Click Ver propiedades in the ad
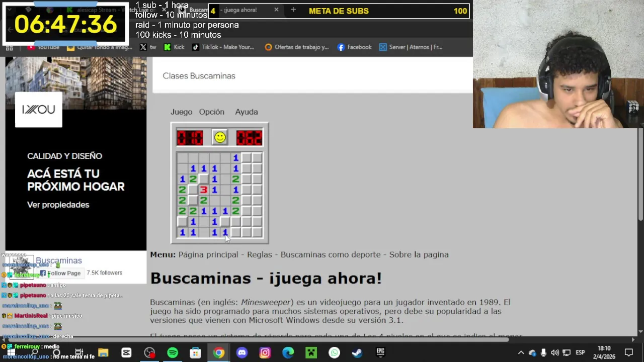The width and height of the screenshot is (644, 362). (58, 205)
